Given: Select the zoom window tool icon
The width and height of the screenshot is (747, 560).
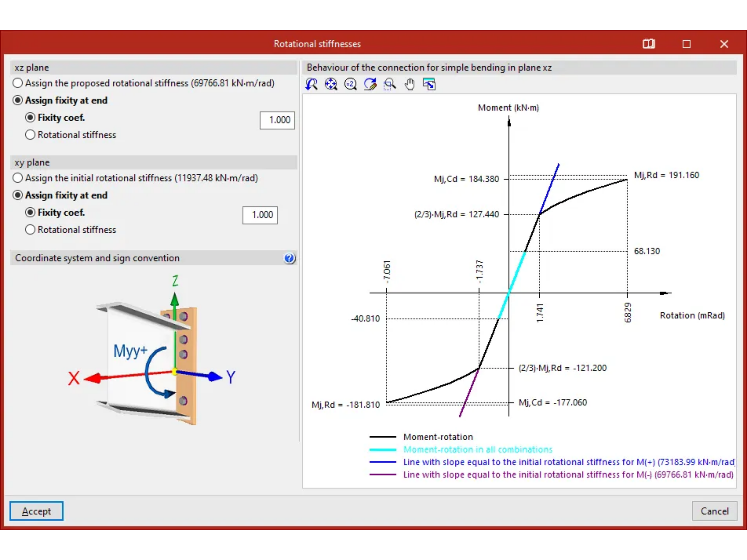Looking at the screenshot, I should click(390, 84).
